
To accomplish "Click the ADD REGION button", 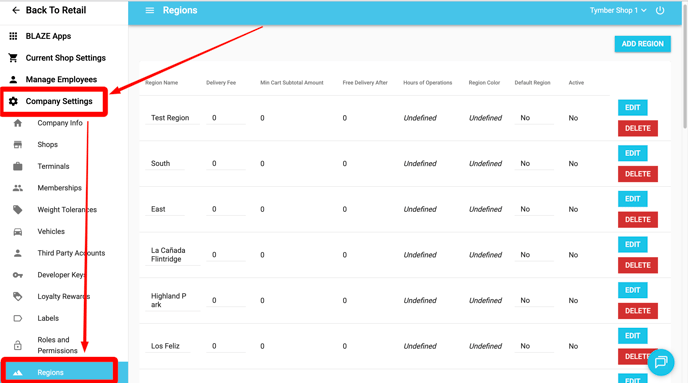I will pyautogui.click(x=642, y=44).
